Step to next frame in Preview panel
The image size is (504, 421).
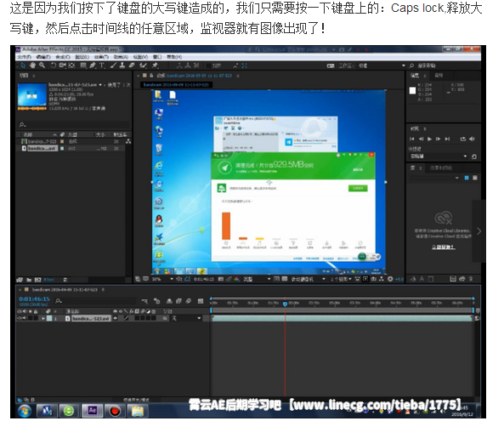(x=438, y=139)
